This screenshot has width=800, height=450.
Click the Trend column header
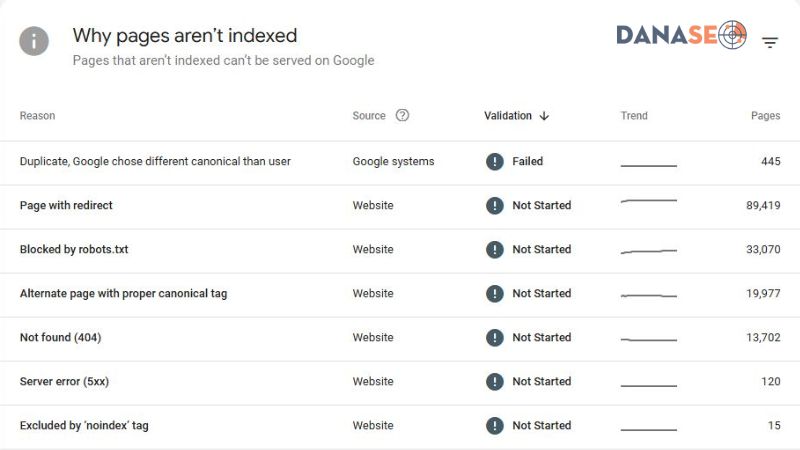click(x=634, y=116)
